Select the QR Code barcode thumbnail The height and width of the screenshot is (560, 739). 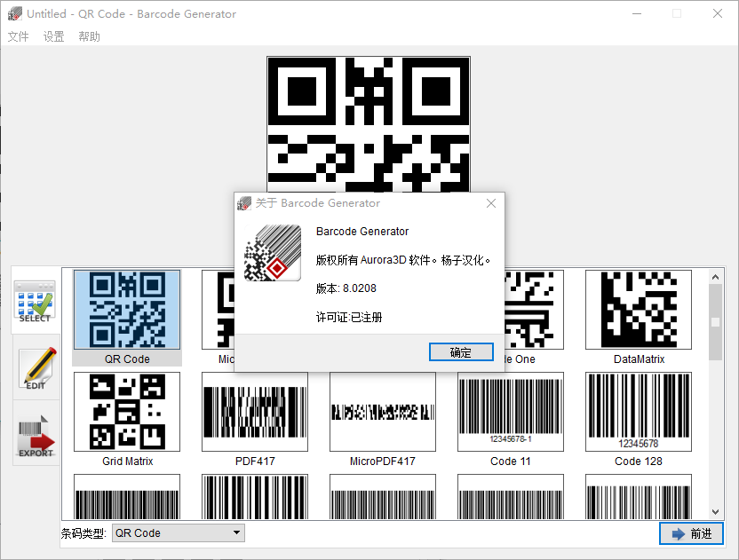[127, 310]
